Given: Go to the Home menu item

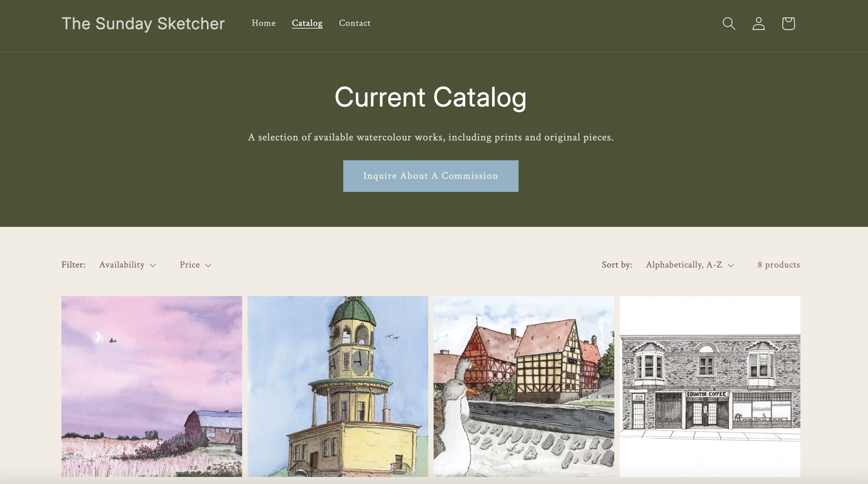Looking at the screenshot, I should (263, 23).
